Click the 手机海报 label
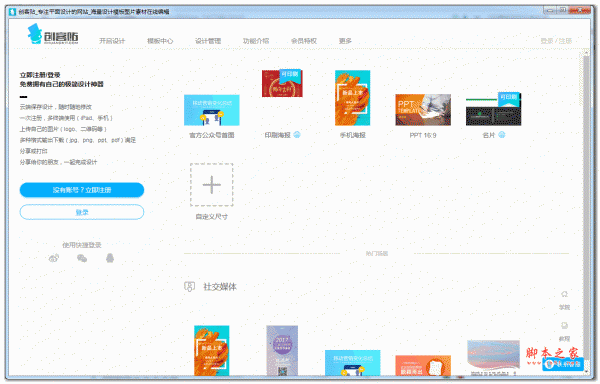The height and width of the screenshot is (384, 600). [352, 135]
